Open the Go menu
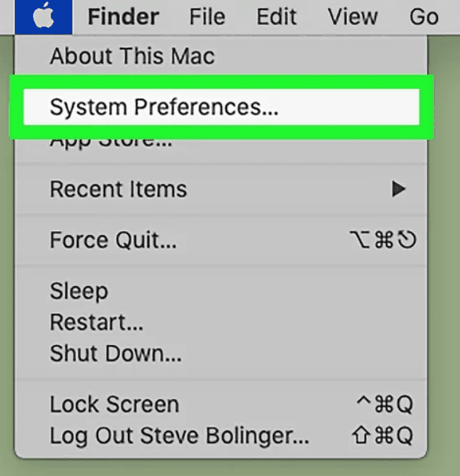 [x=424, y=16]
